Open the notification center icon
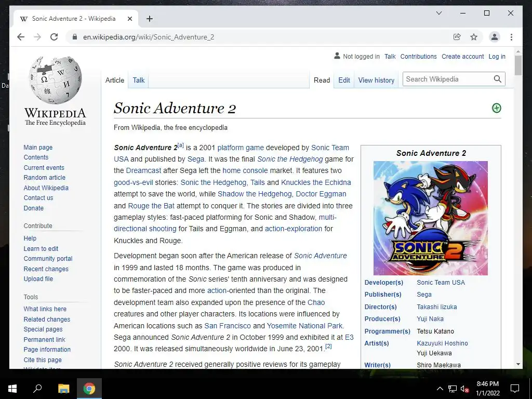Image resolution: width=532 pixels, height=399 pixels. coord(515,389)
